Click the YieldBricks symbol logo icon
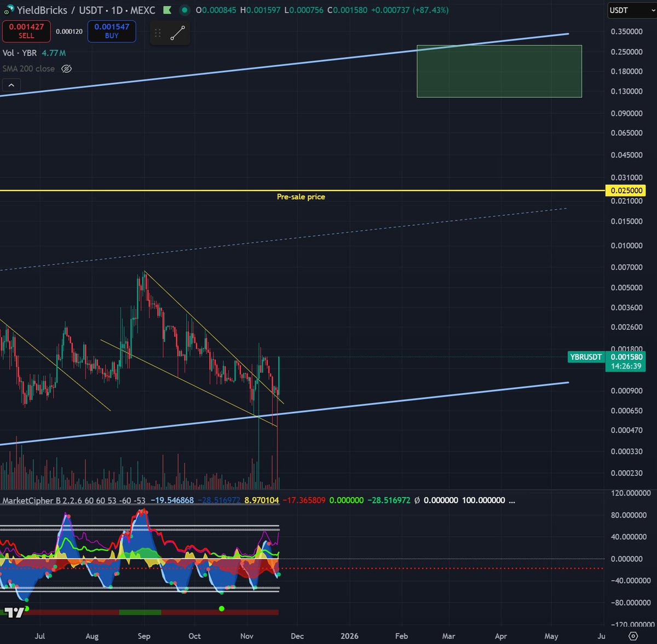Screen dimensions: 657x644 point(8,9)
